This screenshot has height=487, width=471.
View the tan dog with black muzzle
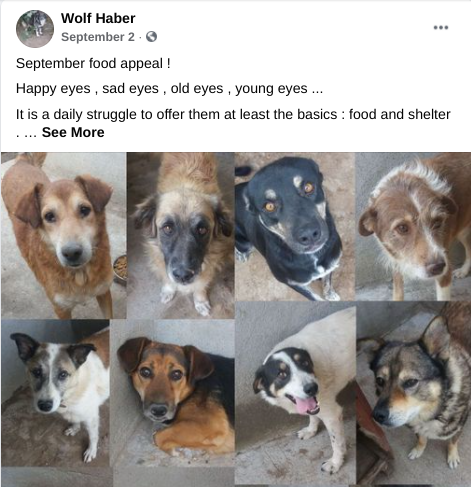point(181,235)
